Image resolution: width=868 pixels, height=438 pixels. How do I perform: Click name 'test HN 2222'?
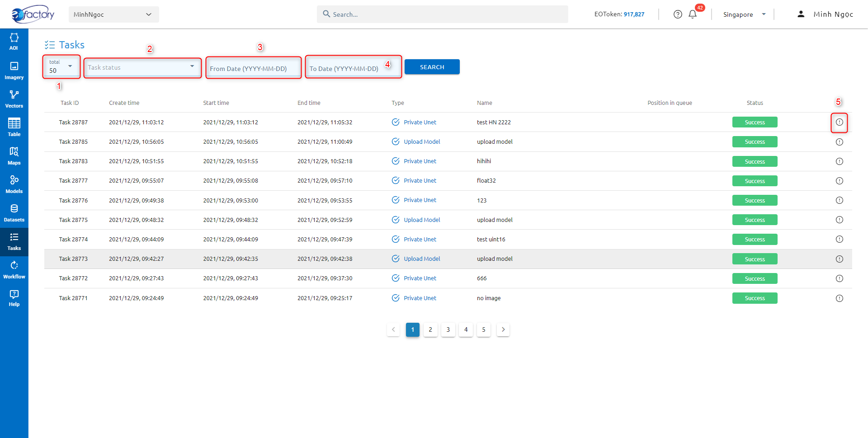point(494,122)
